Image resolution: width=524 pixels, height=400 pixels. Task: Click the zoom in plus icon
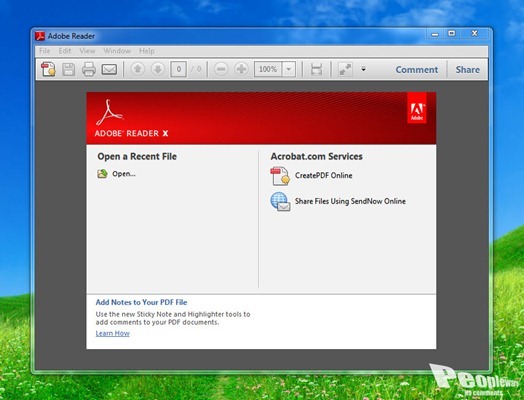tap(241, 69)
